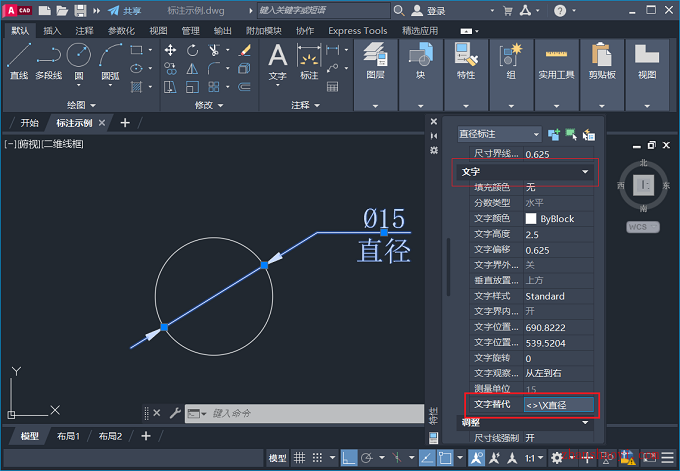This screenshot has width=680, height=471.
Task: Select the Line (直线) tool
Action: coord(19,61)
